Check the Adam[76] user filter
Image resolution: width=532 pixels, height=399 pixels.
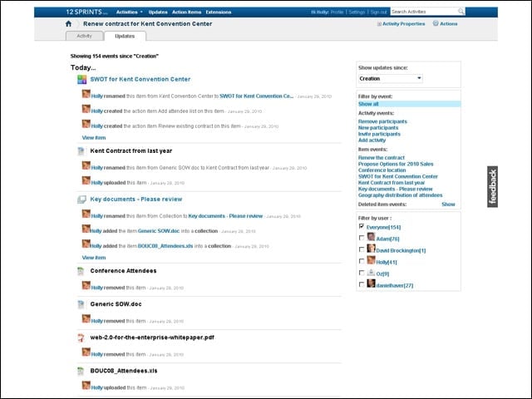point(362,238)
